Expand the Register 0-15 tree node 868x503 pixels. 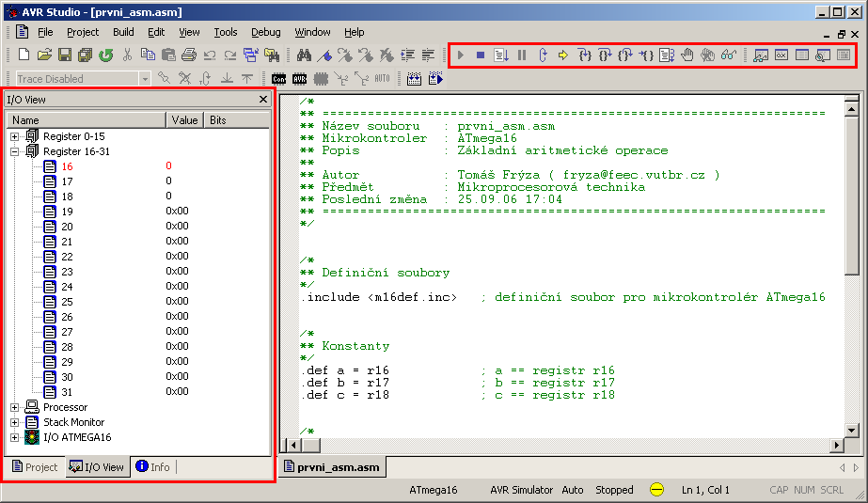click(x=14, y=136)
